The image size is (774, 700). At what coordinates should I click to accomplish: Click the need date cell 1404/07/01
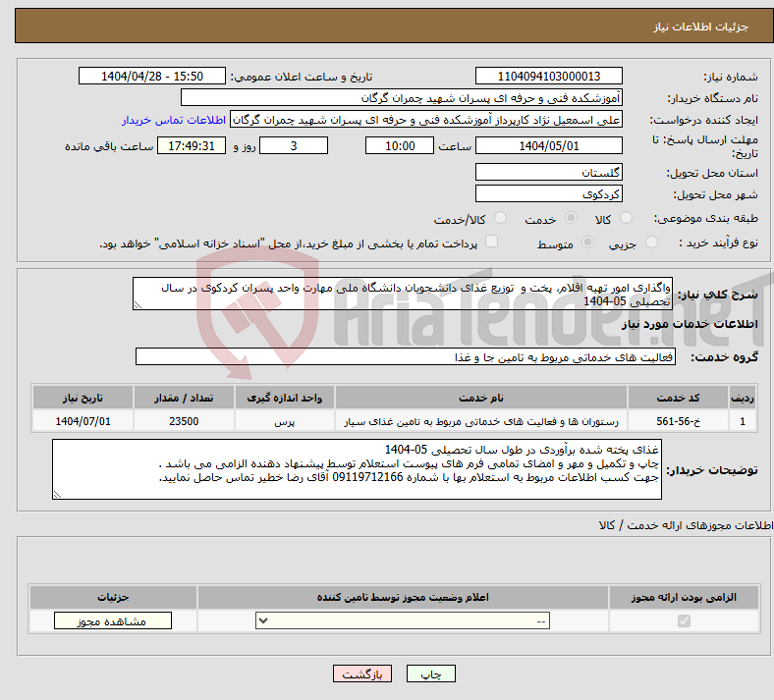click(83, 421)
